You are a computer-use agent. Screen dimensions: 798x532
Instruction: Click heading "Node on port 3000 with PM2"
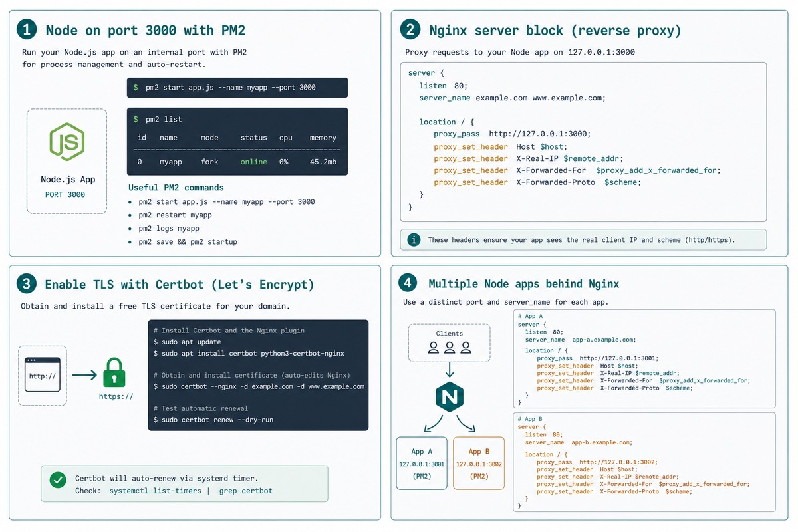(146, 29)
